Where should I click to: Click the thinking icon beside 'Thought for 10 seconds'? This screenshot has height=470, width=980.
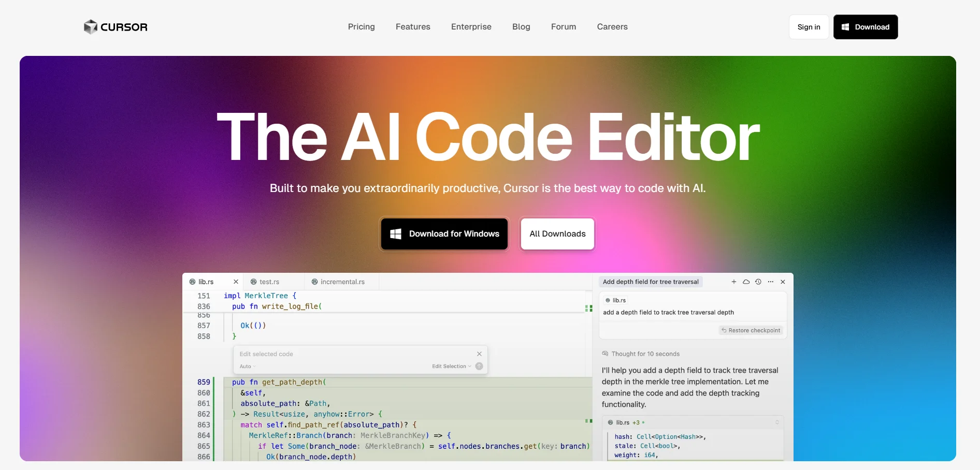pyautogui.click(x=605, y=354)
